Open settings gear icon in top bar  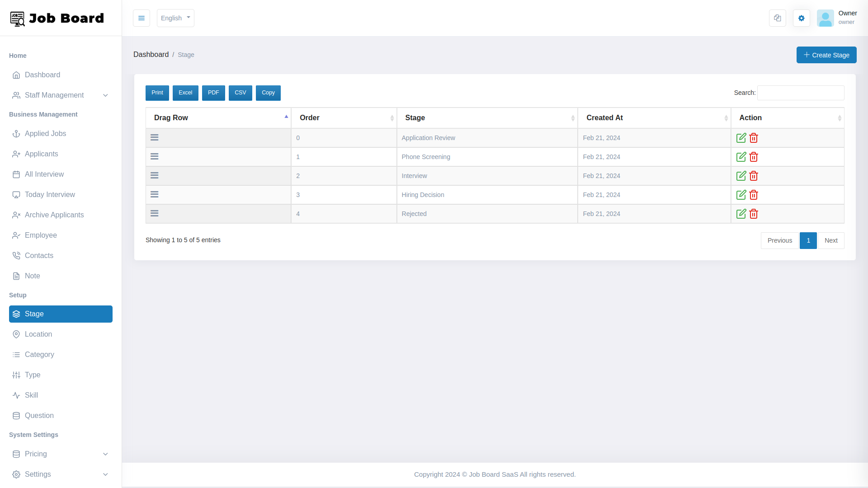click(801, 18)
